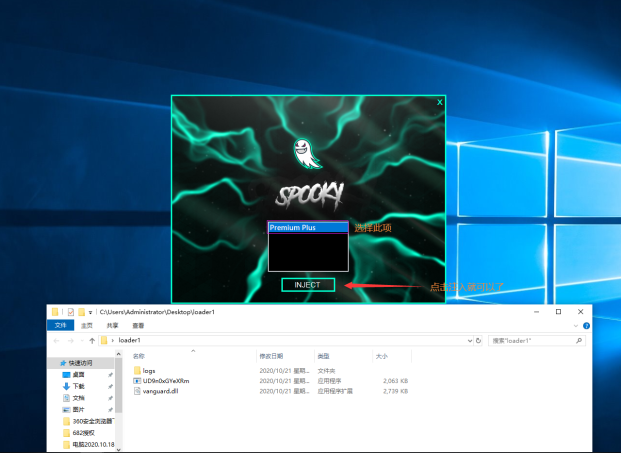Click the search magnifier icon
The width and height of the screenshot is (621, 453).
579,341
